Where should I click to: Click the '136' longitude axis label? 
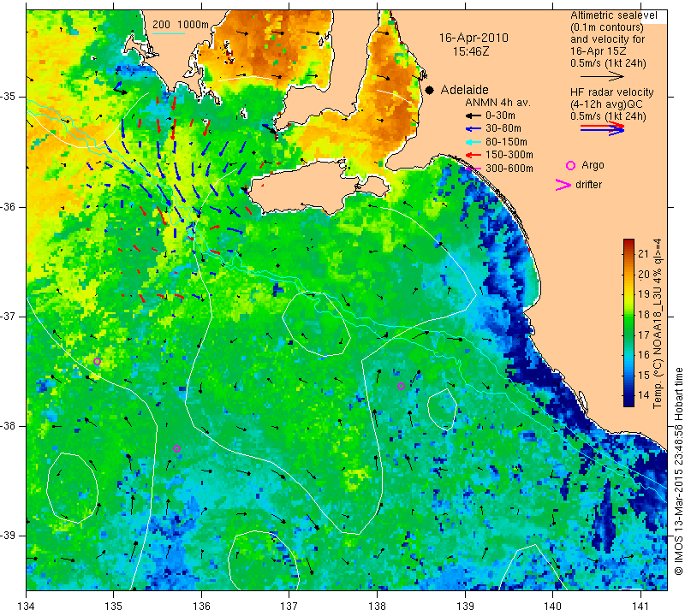(x=201, y=607)
